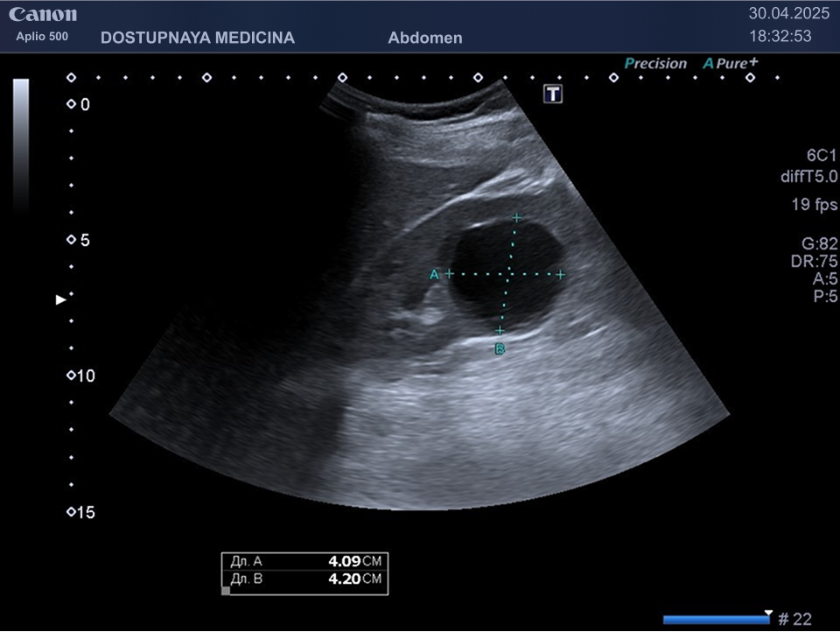Toggle the APure+ imaging indicator
The image size is (840, 632).
(x=731, y=64)
